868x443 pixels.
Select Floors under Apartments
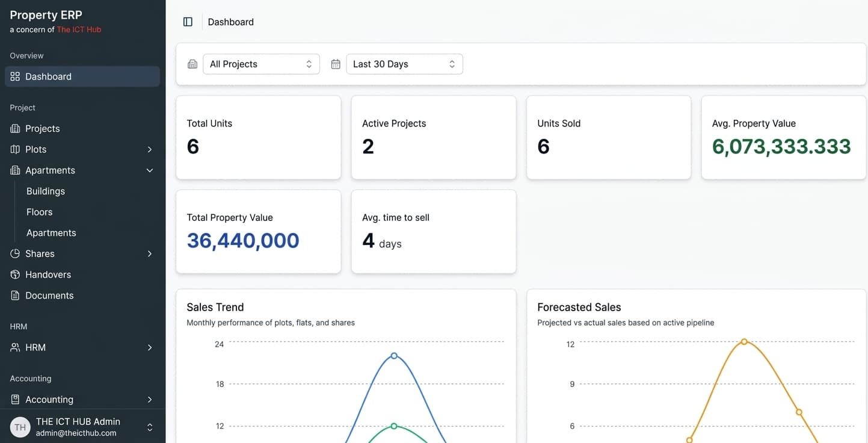40,212
